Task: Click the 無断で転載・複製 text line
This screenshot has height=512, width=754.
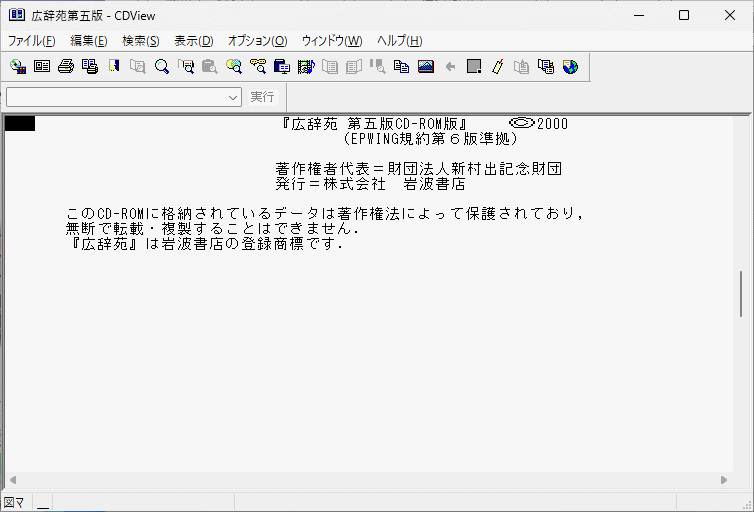Action: (212, 228)
